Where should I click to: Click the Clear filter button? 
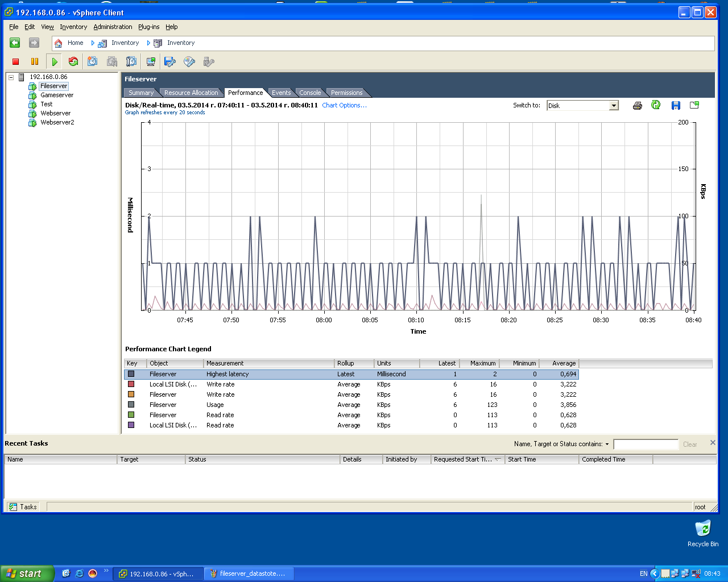(690, 444)
